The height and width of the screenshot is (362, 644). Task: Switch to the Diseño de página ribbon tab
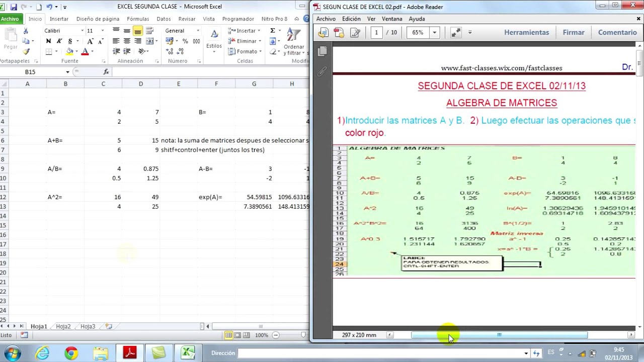pos(98,19)
